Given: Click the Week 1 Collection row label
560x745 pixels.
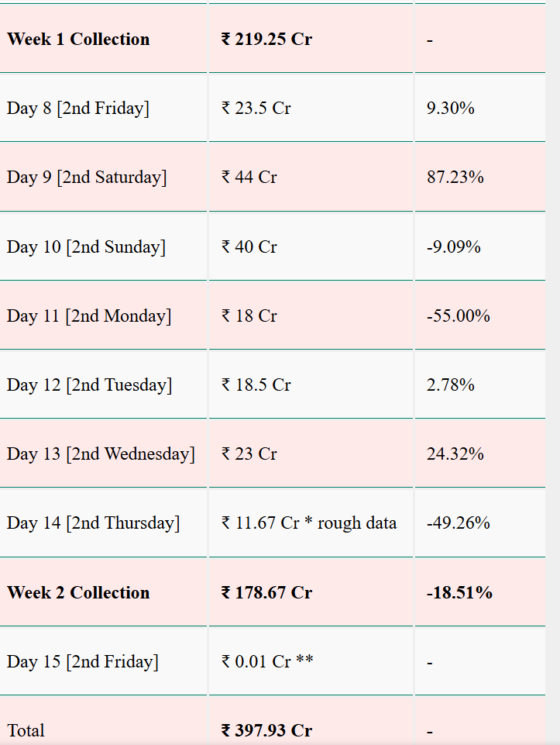Looking at the screenshot, I should [x=78, y=40].
